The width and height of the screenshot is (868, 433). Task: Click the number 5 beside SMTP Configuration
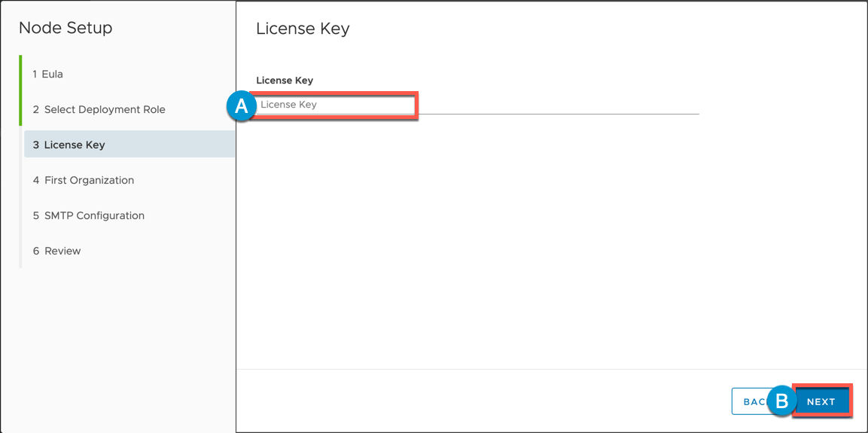coord(35,216)
